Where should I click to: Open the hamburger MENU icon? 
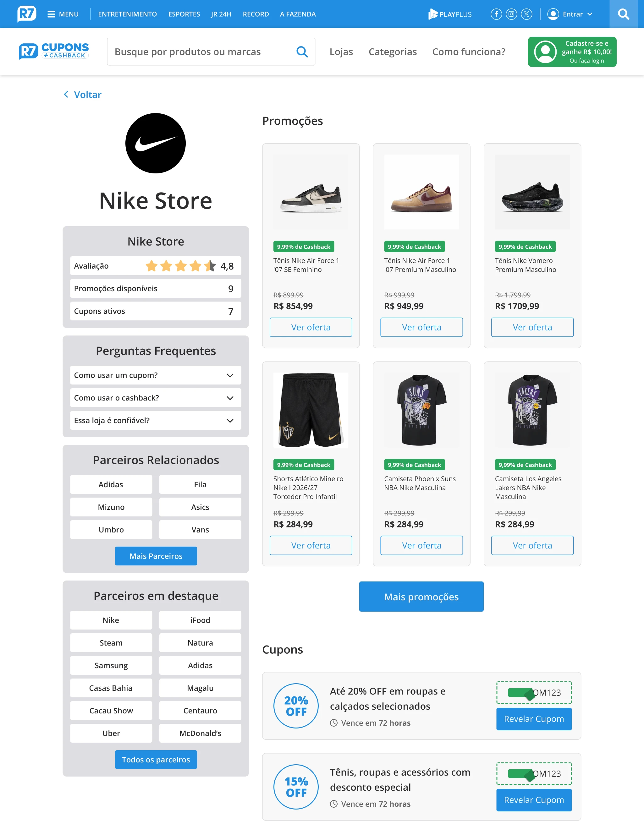(51, 14)
